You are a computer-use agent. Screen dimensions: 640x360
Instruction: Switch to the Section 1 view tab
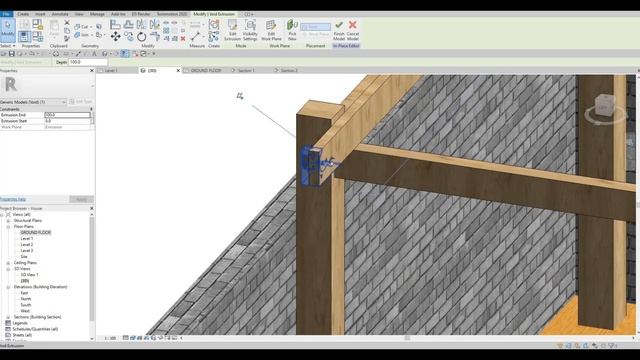pyautogui.click(x=246, y=71)
